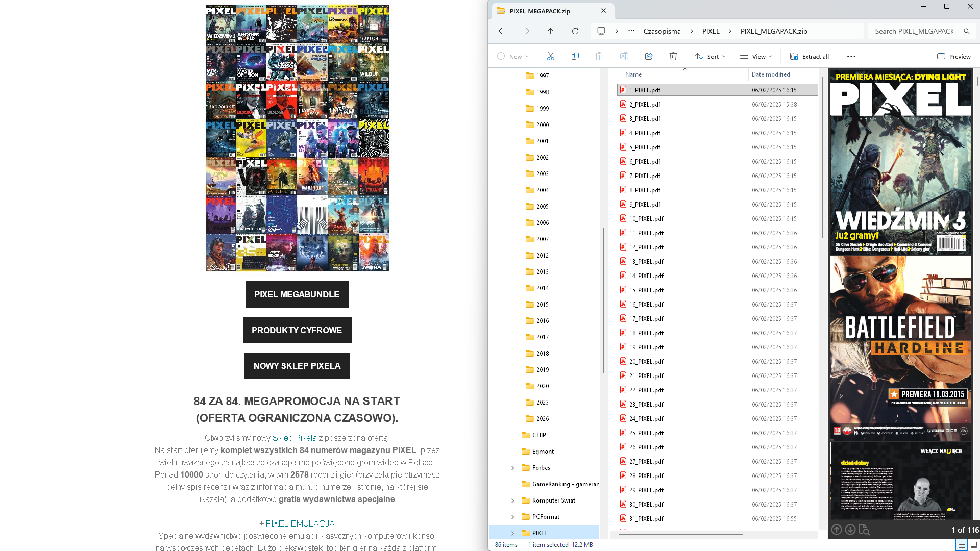The image size is (980, 551).
Task: Toggle the Preview pane button
Action: [x=954, y=56]
